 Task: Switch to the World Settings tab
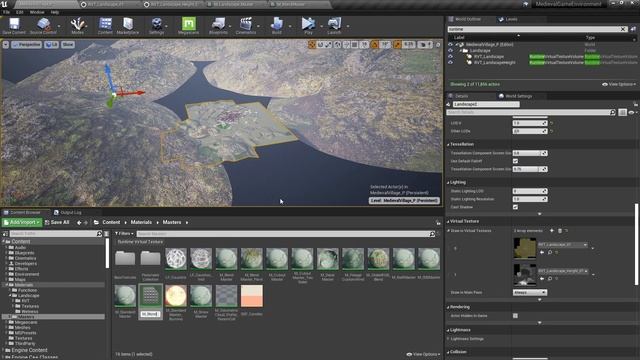[516, 96]
